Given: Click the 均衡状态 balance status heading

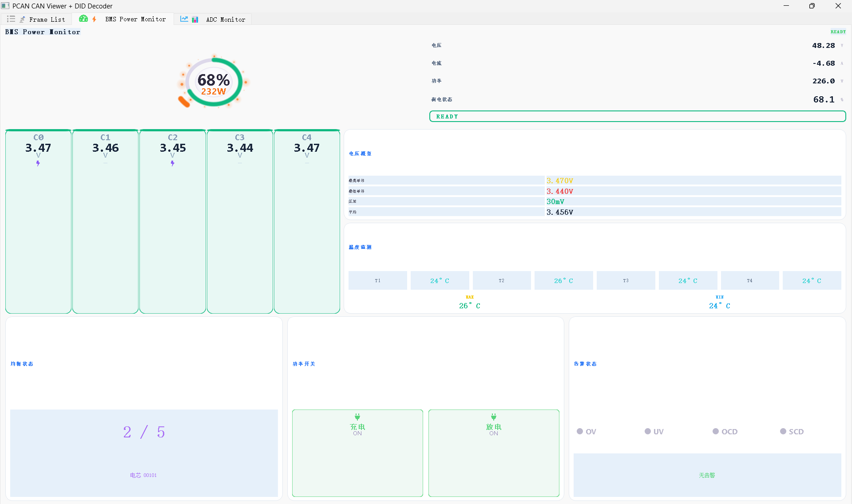Looking at the screenshot, I should [22, 364].
